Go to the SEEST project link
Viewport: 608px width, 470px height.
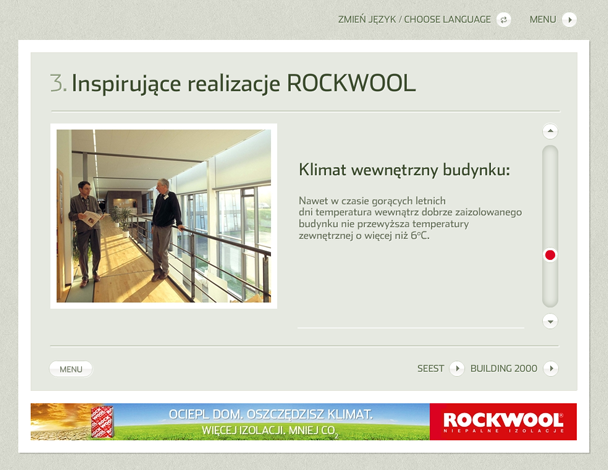point(430,368)
